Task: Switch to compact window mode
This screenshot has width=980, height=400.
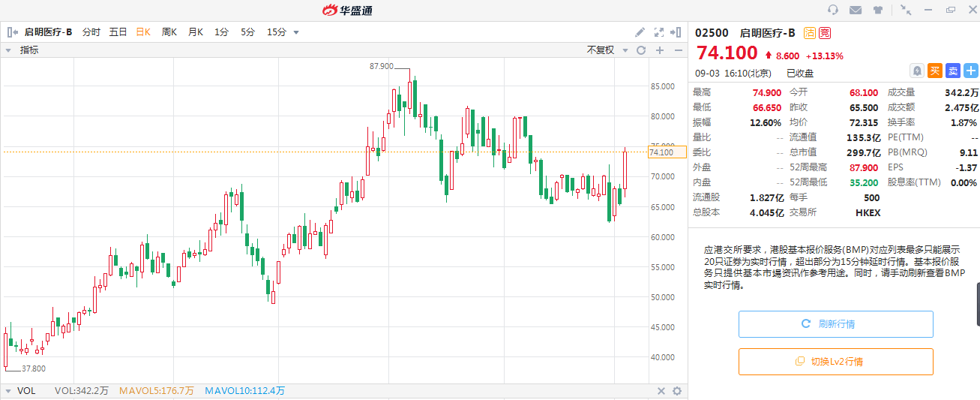Action: point(906,10)
